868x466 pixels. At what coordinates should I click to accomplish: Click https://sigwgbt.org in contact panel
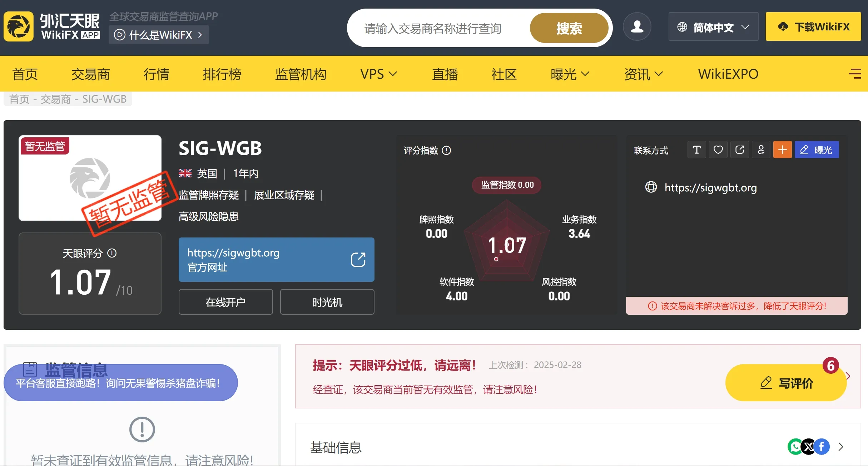tap(710, 187)
